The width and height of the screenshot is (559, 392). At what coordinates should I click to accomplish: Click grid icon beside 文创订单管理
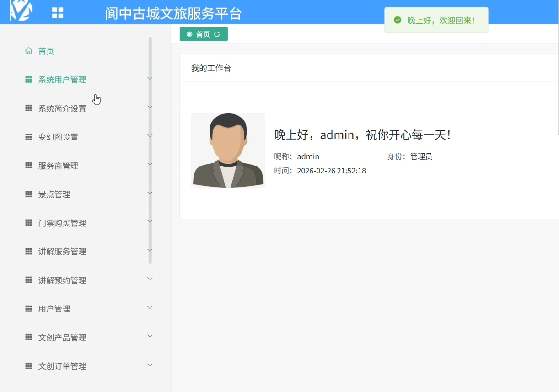point(28,366)
